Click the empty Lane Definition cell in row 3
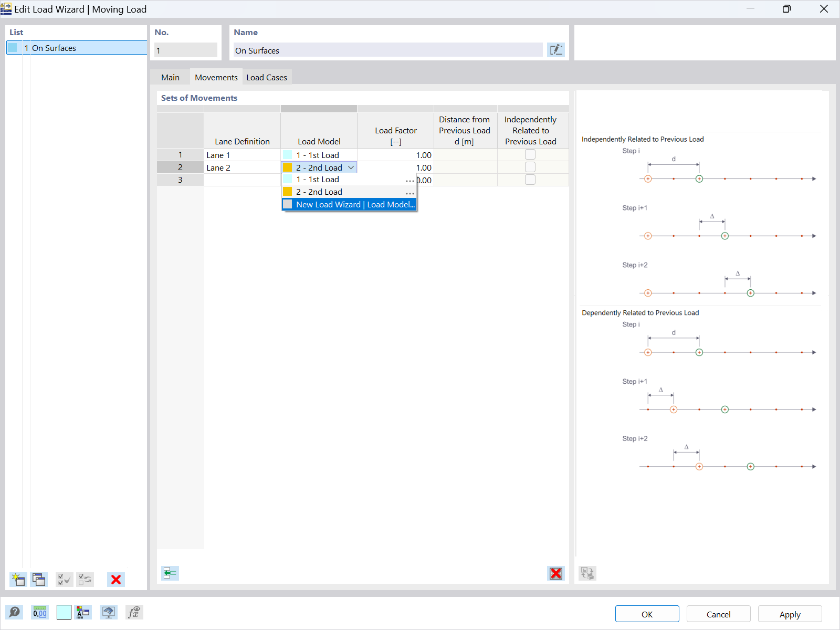This screenshot has width=840, height=630. click(x=242, y=180)
